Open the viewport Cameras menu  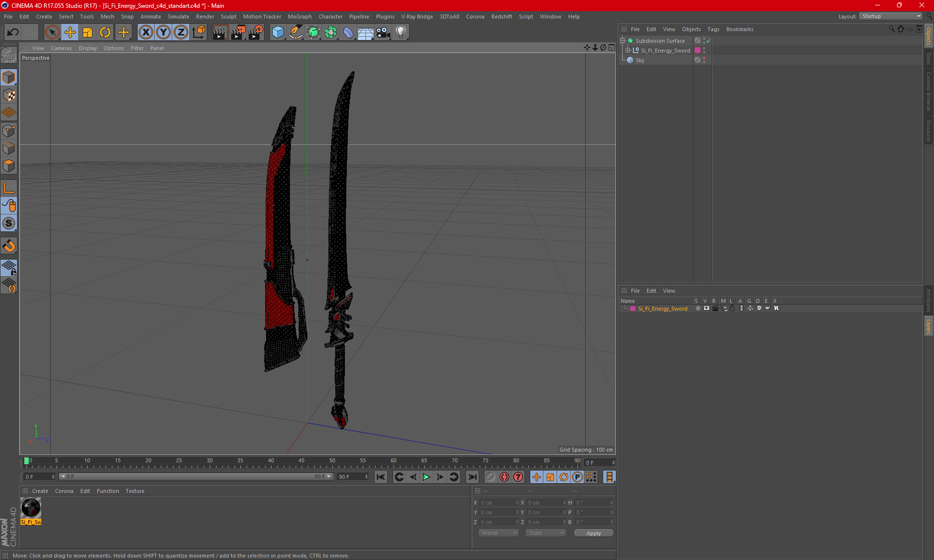[x=61, y=48]
